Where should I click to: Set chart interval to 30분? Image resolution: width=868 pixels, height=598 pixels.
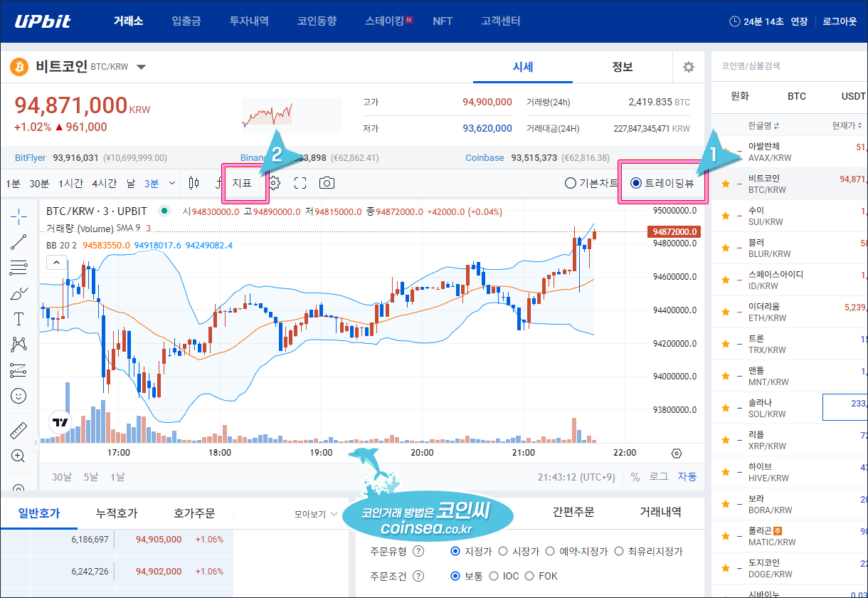(x=39, y=183)
